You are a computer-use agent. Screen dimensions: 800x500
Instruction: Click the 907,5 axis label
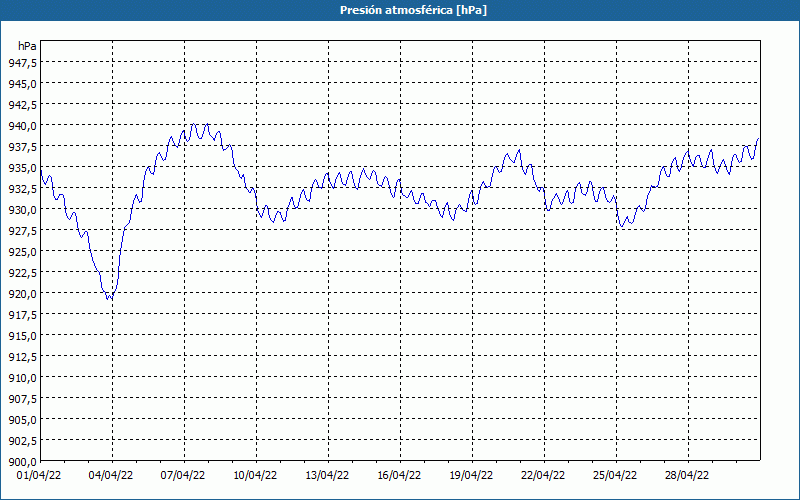coord(22,399)
